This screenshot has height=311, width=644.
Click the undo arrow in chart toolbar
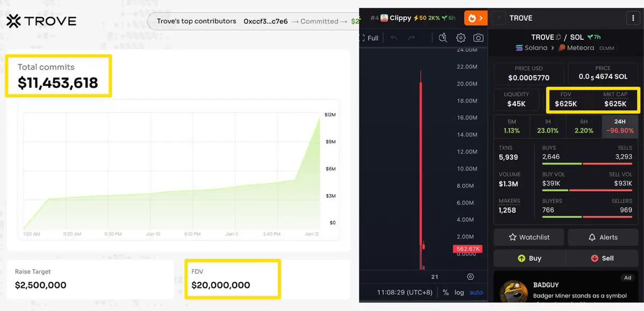394,38
